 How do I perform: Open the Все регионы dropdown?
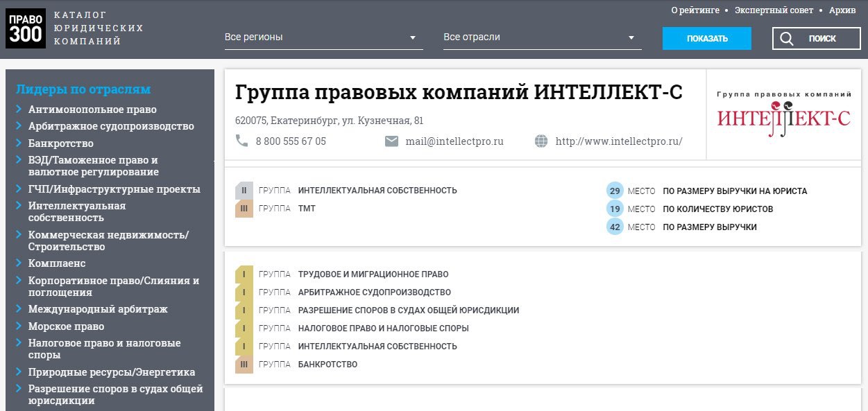coord(324,37)
